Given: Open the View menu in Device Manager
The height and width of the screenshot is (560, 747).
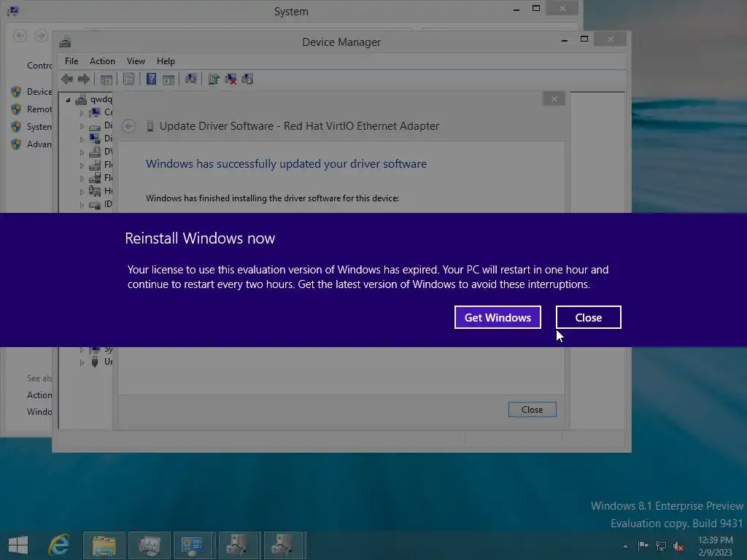Looking at the screenshot, I should coord(136,61).
